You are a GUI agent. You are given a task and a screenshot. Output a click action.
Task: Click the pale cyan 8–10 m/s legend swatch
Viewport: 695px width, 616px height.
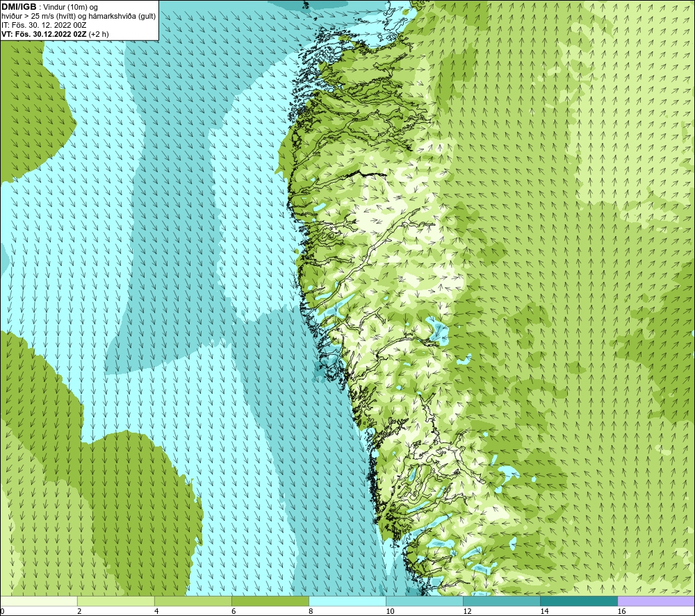click(347, 601)
